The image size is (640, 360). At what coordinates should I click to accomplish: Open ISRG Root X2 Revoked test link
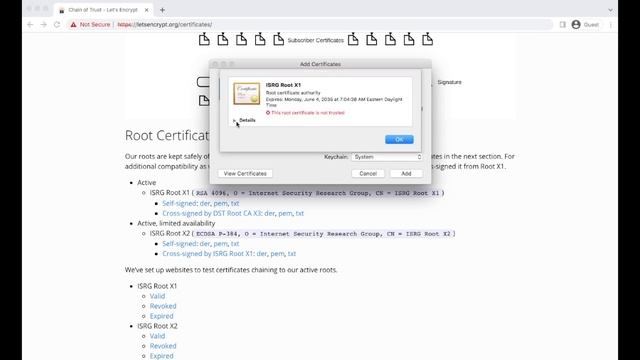pyautogui.click(x=163, y=346)
